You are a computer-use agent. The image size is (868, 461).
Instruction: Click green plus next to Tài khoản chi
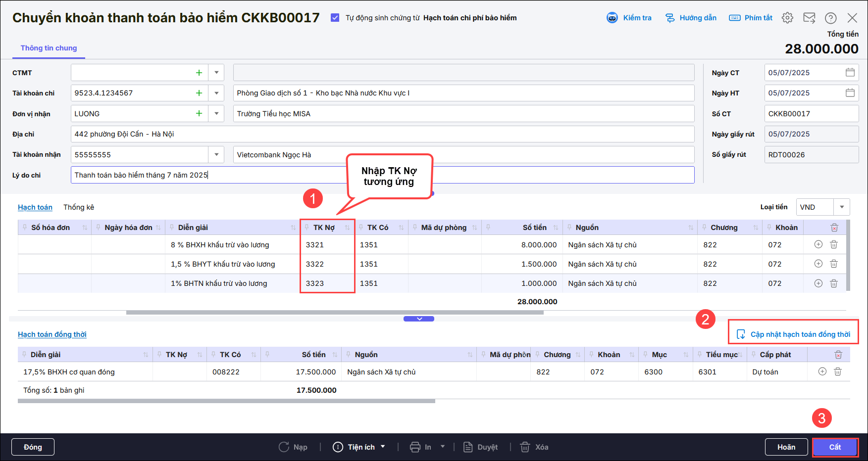pos(199,93)
